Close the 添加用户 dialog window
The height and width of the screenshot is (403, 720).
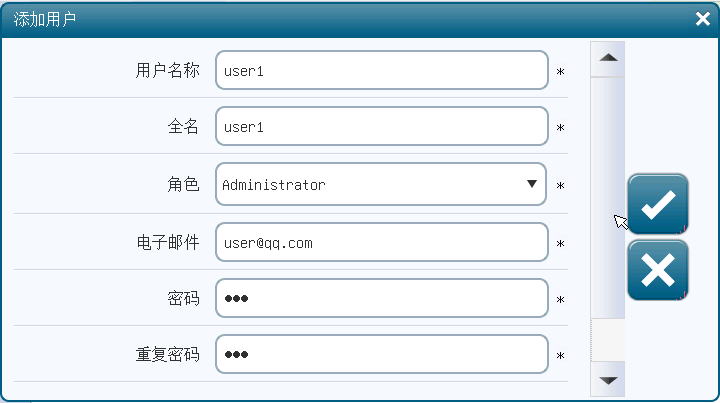pos(702,19)
